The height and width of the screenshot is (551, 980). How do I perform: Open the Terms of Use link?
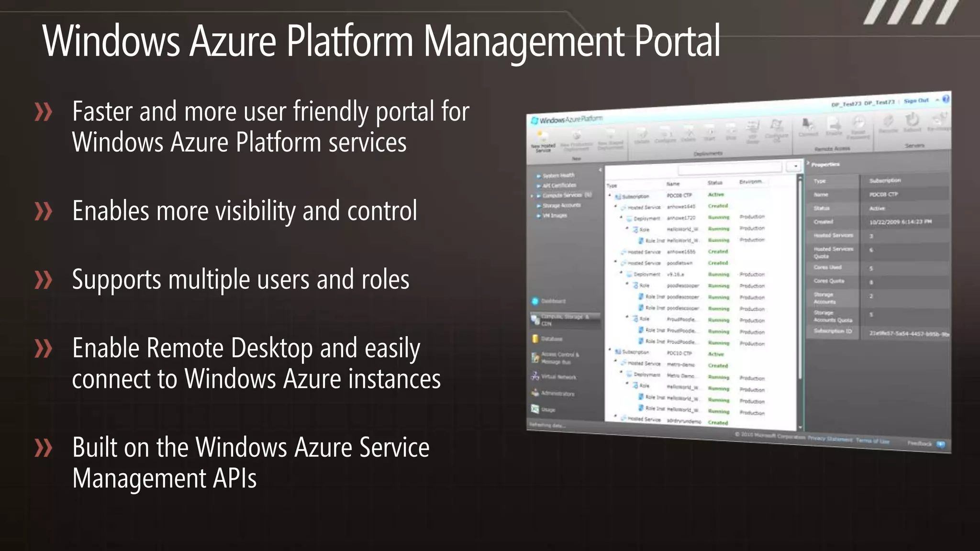click(872, 441)
